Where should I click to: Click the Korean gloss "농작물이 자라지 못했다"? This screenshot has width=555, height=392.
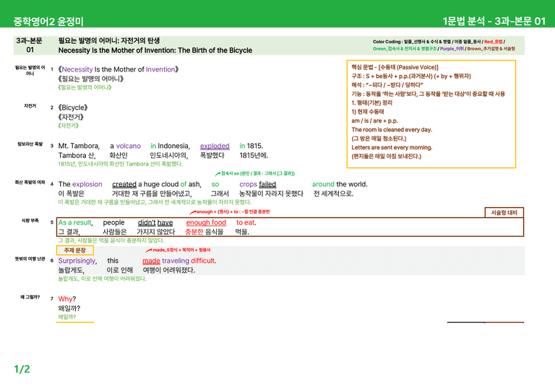pos(271,193)
